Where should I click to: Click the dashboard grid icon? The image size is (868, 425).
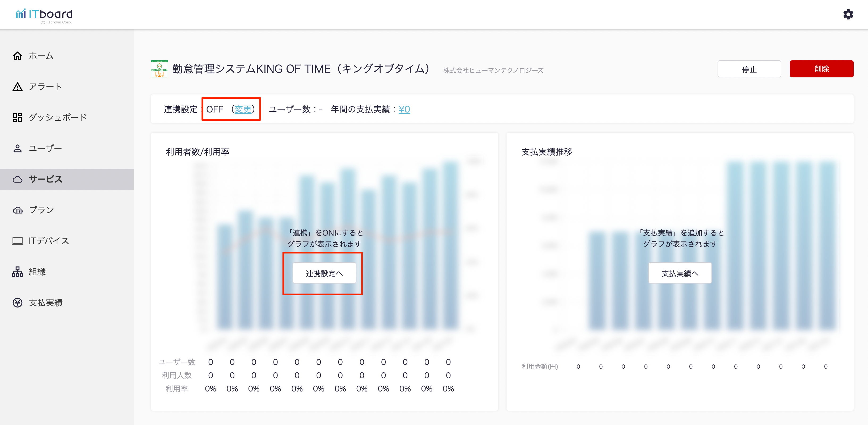[x=18, y=117]
